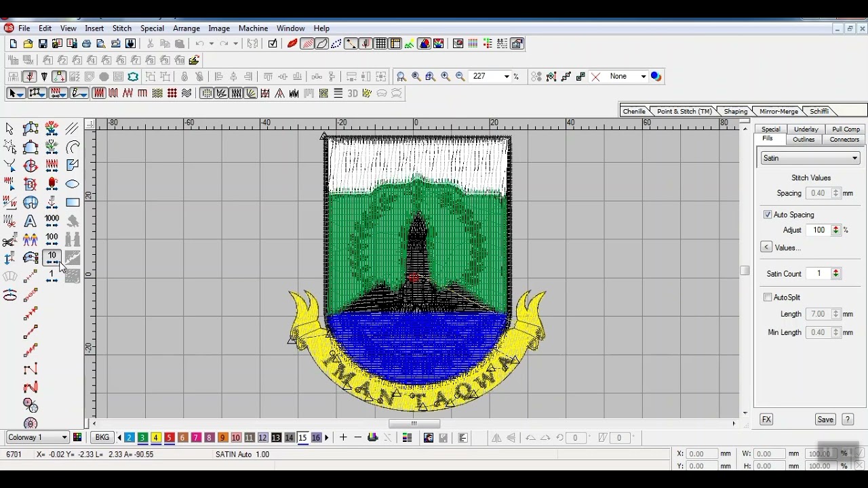Adjust the Auto Spacing percent stepper

tap(835, 230)
